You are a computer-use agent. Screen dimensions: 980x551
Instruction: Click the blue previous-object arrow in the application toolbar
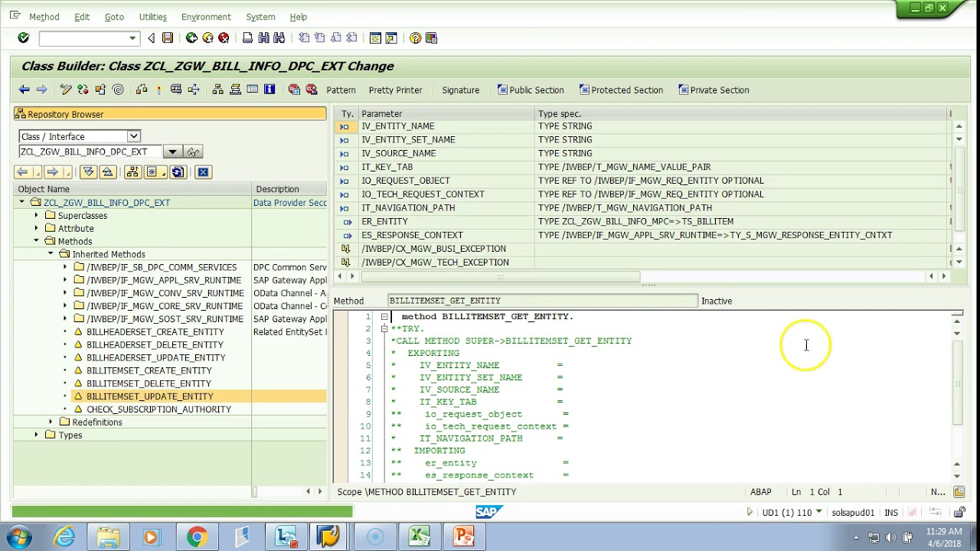point(24,90)
